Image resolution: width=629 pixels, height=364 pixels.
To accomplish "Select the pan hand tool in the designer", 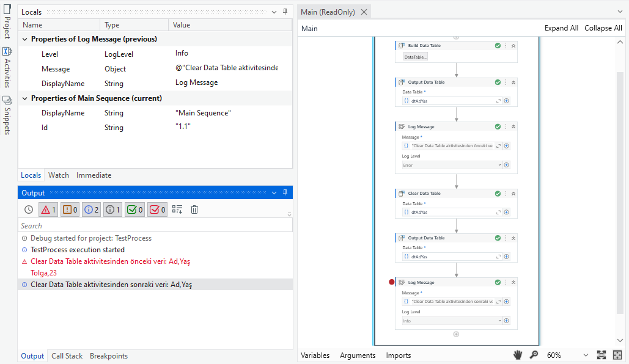I will coord(517,354).
